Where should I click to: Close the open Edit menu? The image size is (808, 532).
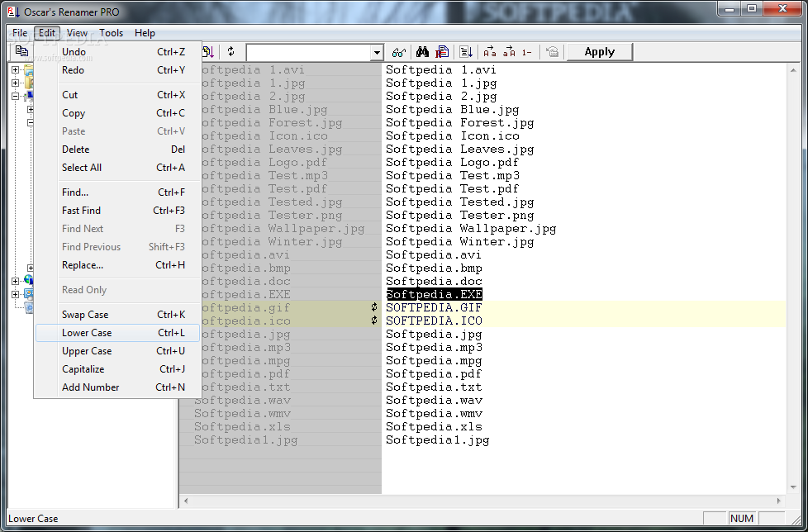pos(47,33)
